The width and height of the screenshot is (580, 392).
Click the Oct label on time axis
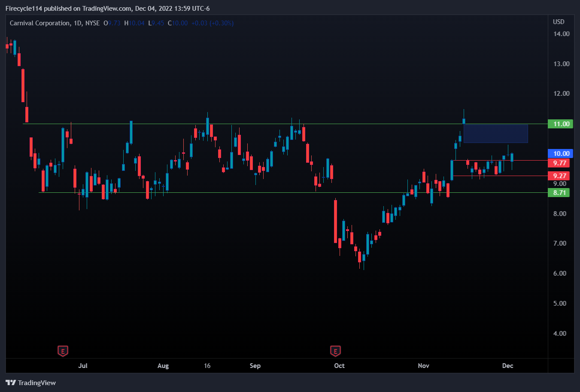point(339,366)
